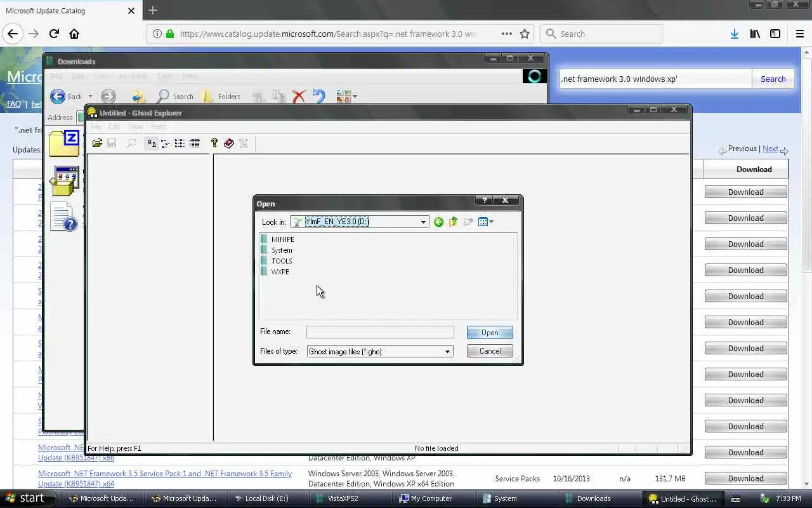Open the Views dropdown in Downloads window
812x508 pixels.
point(346,97)
